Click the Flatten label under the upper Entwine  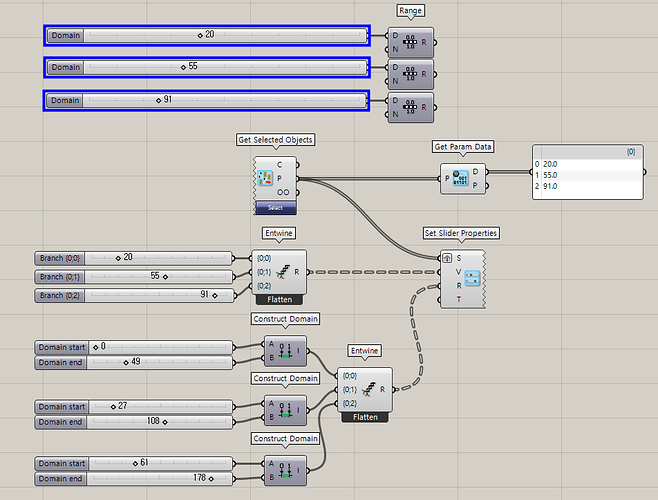click(279, 299)
